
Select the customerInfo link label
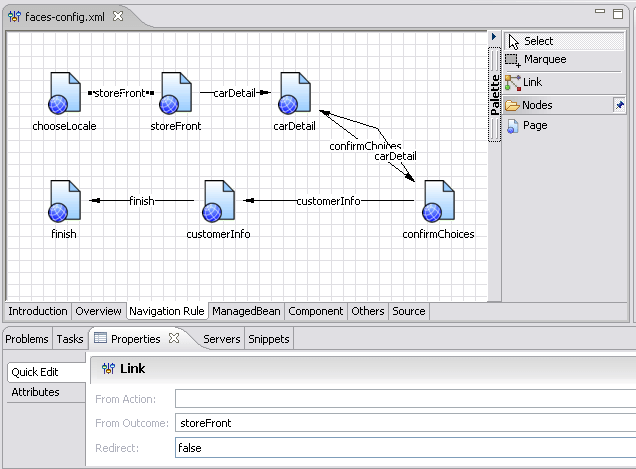click(329, 201)
